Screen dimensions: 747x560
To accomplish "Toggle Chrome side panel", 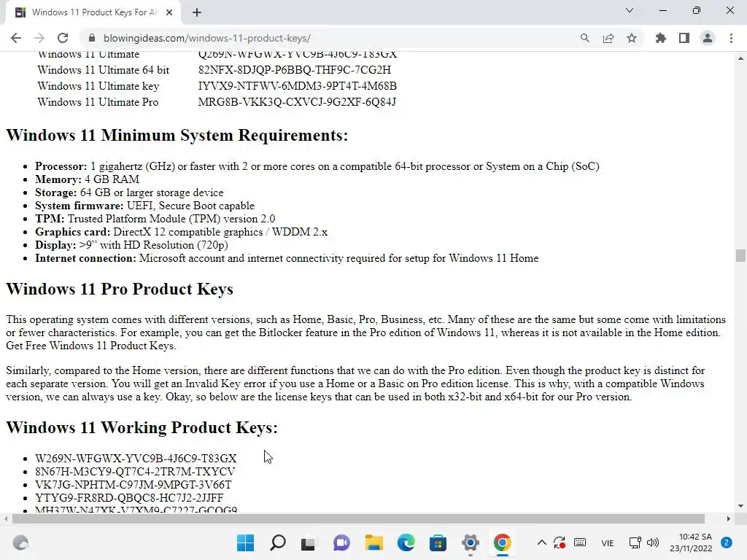I will pos(684,38).
